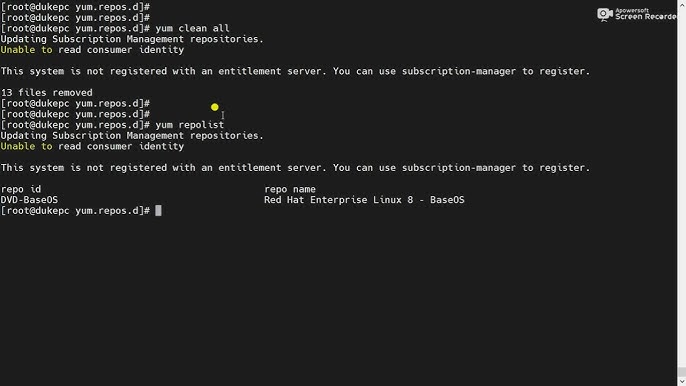This screenshot has width=686, height=386.
Task: Click the scrollbar up arrow
Action: [682, 3]
